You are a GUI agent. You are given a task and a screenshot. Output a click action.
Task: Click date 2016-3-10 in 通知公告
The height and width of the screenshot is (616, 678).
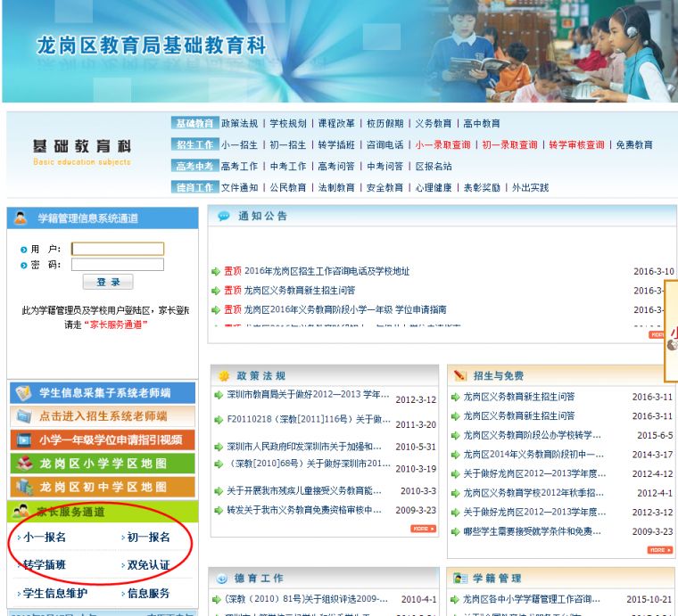(x=653, y=272)
